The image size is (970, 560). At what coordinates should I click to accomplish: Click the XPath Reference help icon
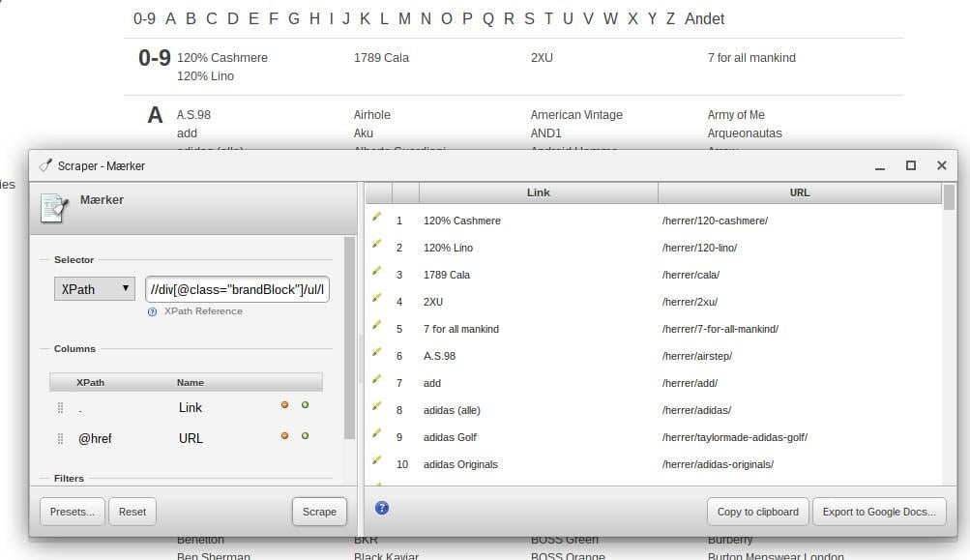pyautogui.click(x=152, y=311)
